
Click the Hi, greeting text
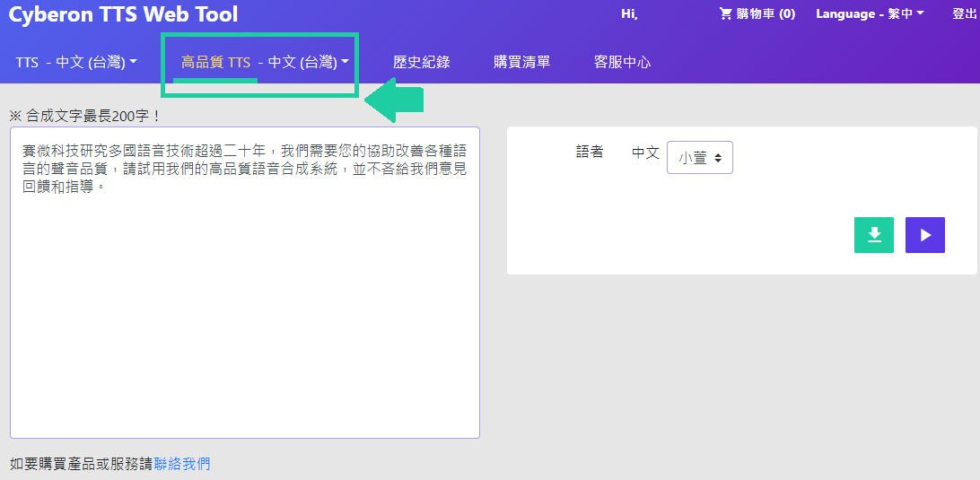click(x=629, y=13)
